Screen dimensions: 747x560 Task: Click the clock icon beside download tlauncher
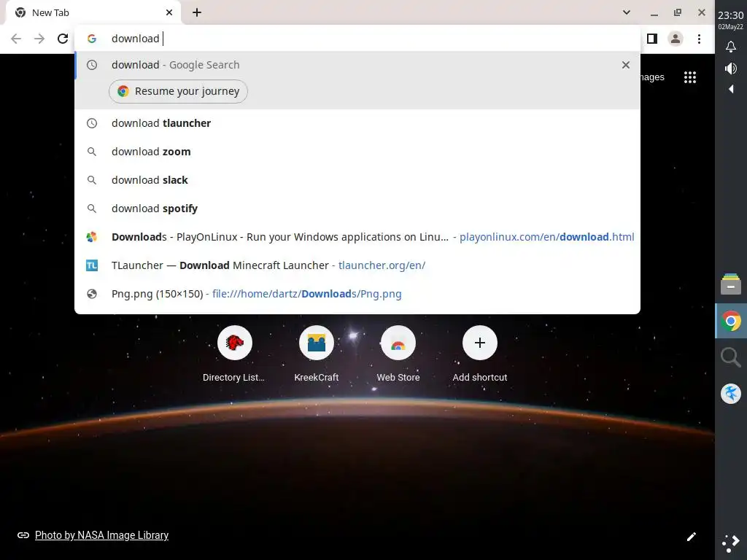pyautogui.click(x=92, y=123)
